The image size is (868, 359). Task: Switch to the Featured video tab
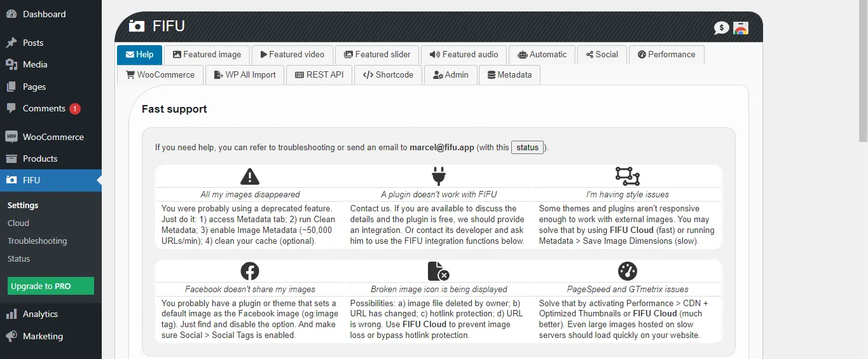pyautogui.click(x=293, y=55)
